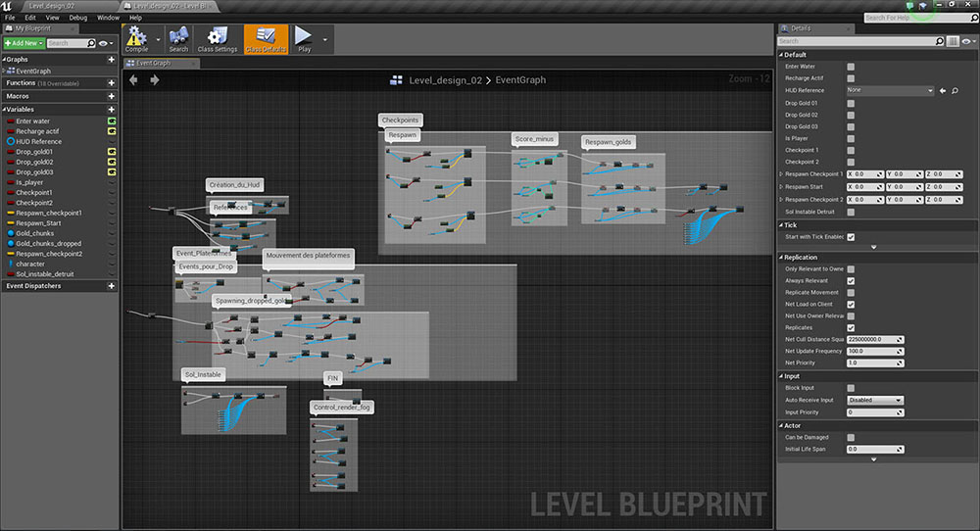980x531 pixels.
Task: Uncheck Start with Tick Enabled
Action: pos(851,237)
